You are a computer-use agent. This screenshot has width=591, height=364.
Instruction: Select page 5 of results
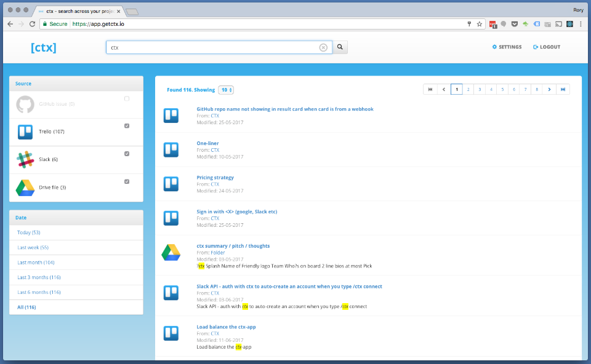[502, 90]
